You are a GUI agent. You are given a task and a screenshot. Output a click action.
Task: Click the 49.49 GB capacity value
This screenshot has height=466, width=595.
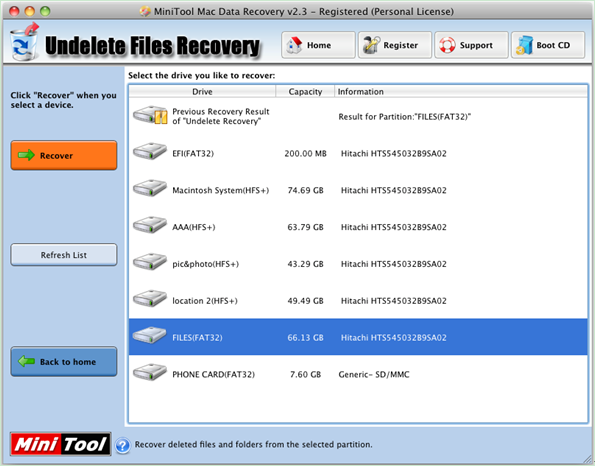point(305,301)
